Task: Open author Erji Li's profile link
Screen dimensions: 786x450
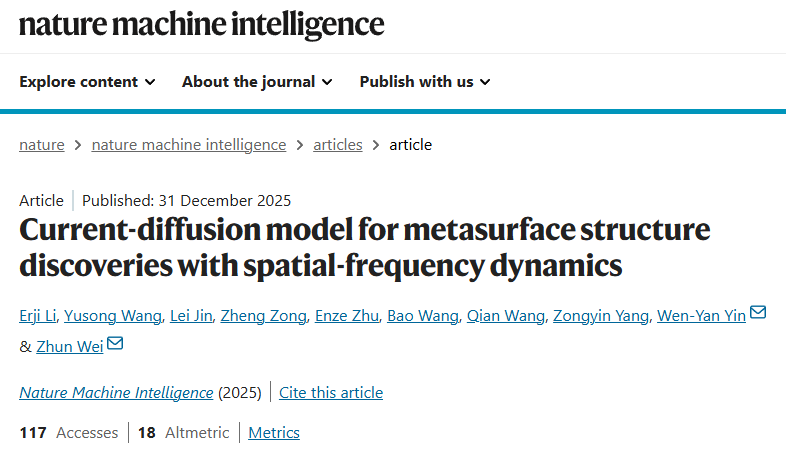Action: [36, 316]
